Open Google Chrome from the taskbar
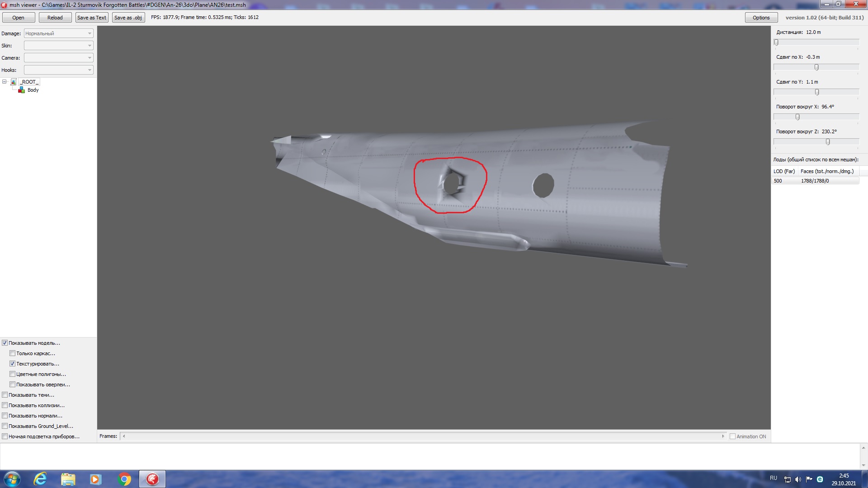Screen dimensions: 868x488 coord(124,479)
